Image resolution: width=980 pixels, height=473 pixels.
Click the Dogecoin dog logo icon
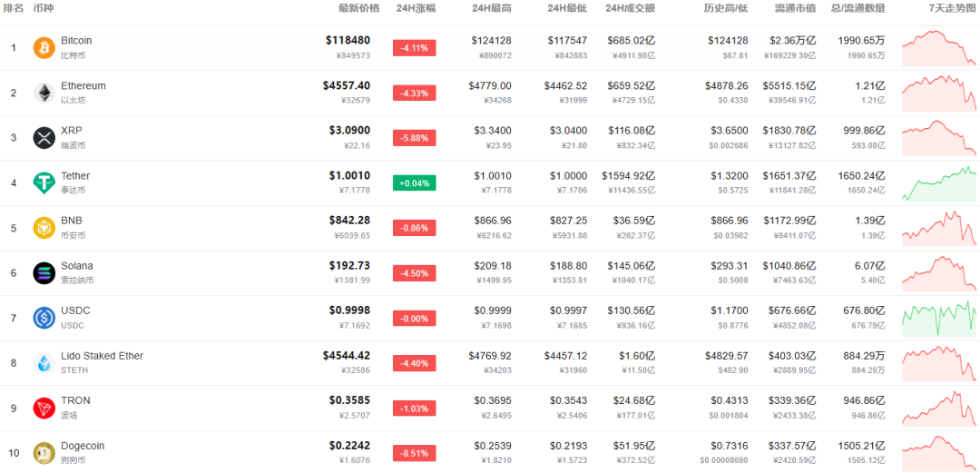point(44,453)
